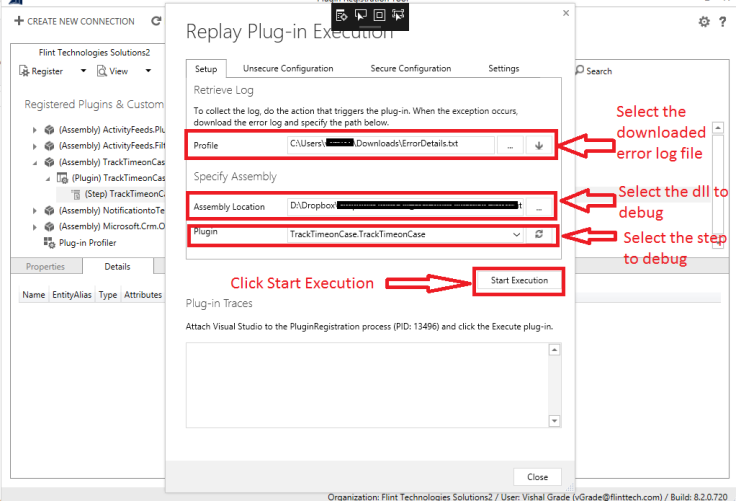Click the Search magnifier icon
Viewport: 736px width, 501px height.
(580, 70)
